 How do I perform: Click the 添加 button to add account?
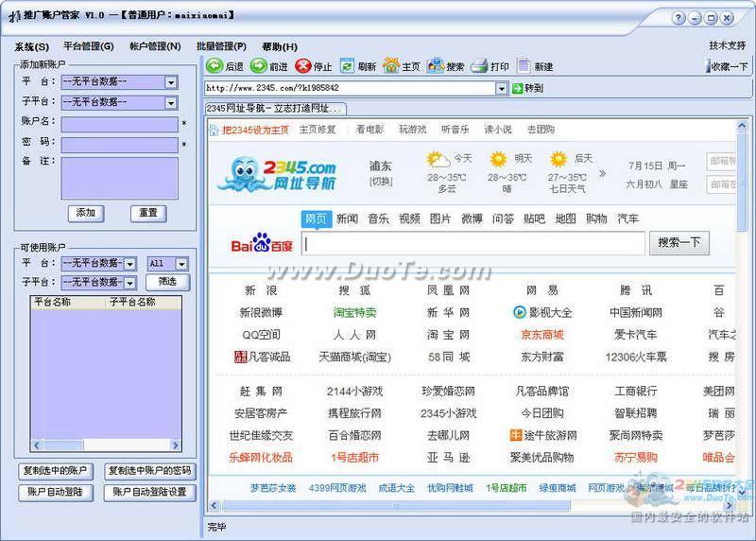(86, 213)
